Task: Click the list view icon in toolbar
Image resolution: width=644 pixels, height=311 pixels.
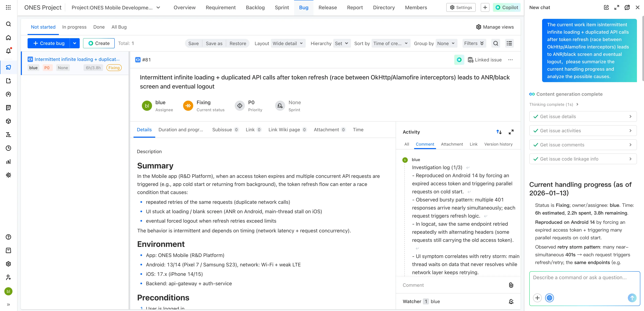Action: (x=509, y=43)
